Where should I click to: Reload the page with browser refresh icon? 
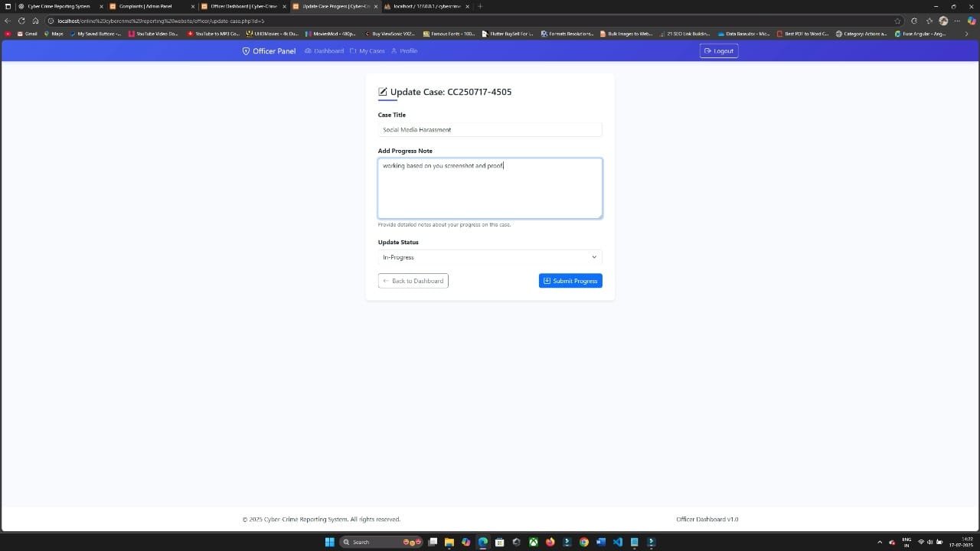pyautogui.click(x=21, y=21)
